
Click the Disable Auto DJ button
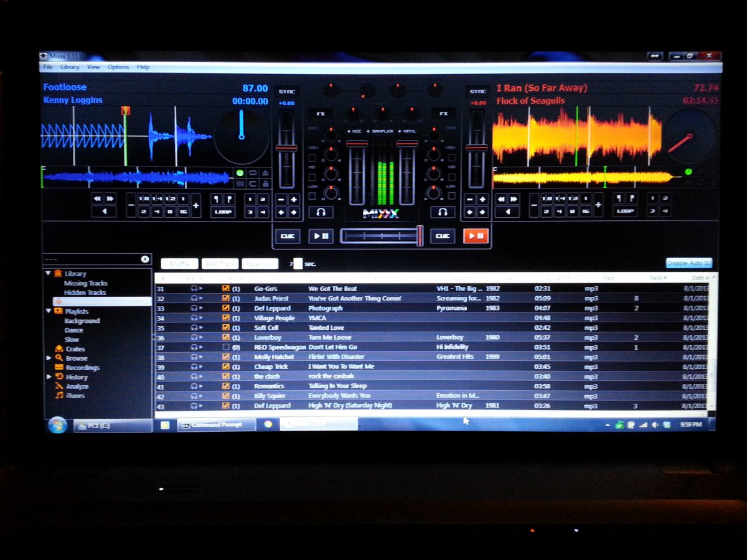pyautogui.click(x=688, y=263)
